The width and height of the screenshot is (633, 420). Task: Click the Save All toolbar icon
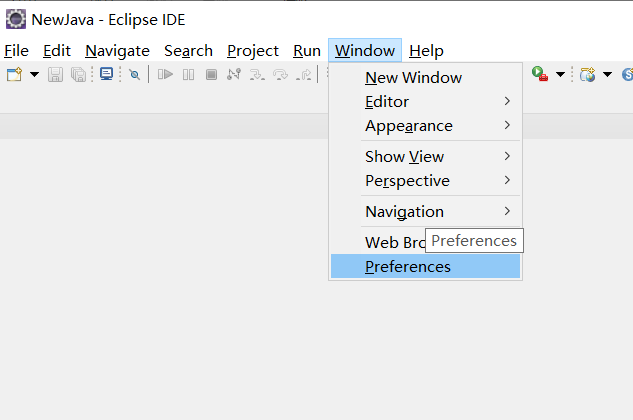pyautogui.click(x=79, y=75)
